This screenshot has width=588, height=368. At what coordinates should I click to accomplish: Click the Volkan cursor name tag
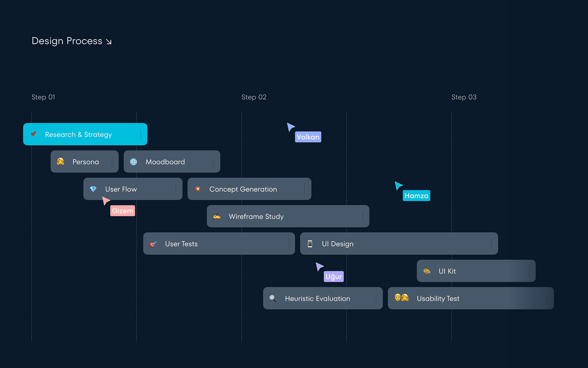tap(308, 137)
